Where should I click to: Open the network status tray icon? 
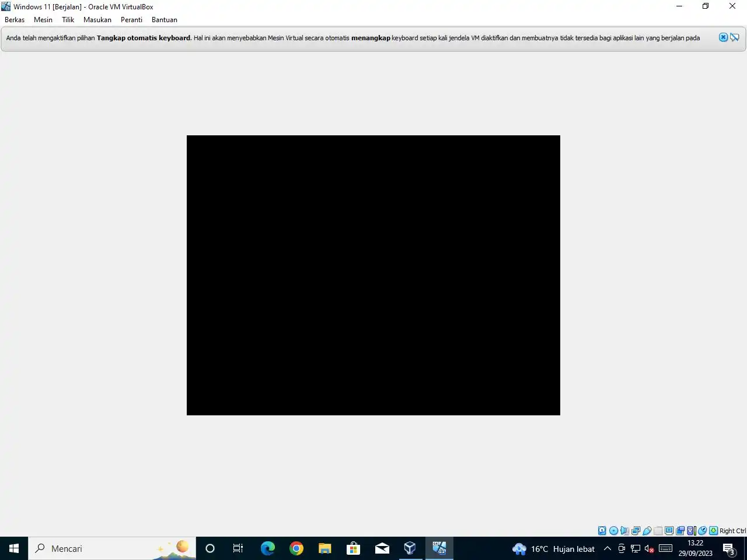coord(636,548)
